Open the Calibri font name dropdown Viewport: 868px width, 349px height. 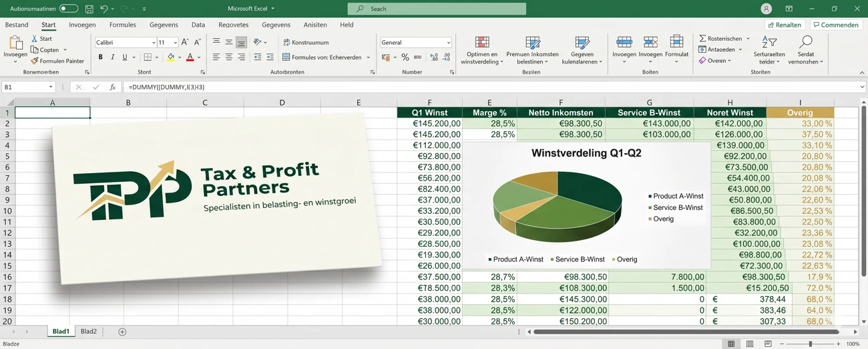tap(153, 42)
